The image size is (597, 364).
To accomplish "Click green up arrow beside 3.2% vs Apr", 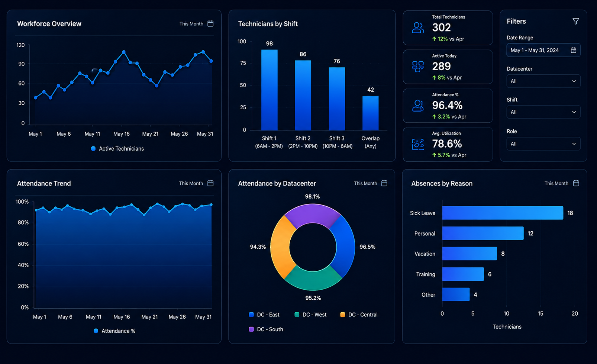I will click(434, 117).
